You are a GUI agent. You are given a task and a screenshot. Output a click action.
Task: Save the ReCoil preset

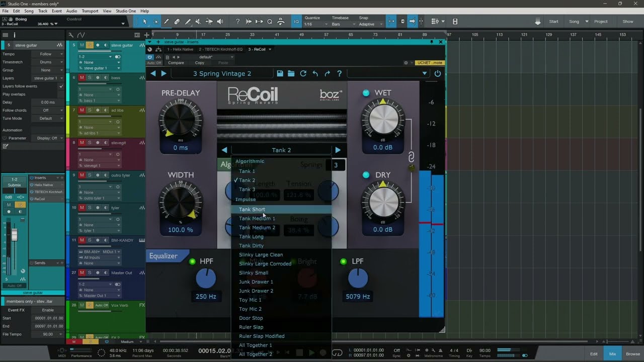coord(280,73)
